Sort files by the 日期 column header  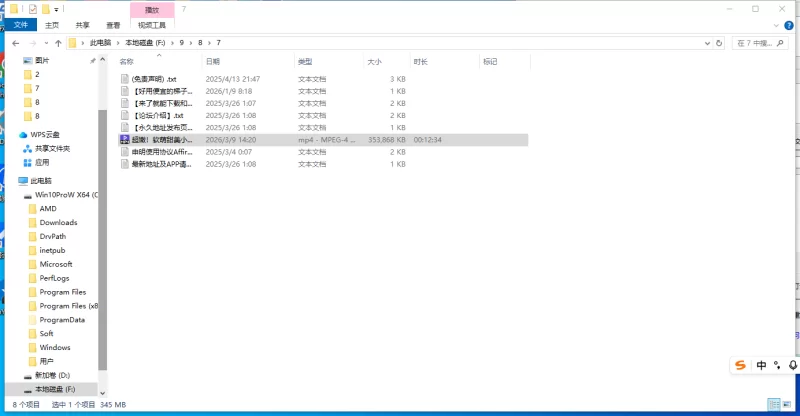pos(213,62)
